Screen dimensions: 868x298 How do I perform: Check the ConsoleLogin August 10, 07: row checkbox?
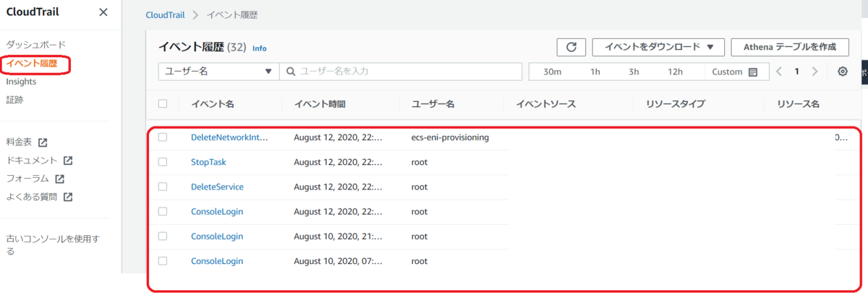(x=163, y=260)
